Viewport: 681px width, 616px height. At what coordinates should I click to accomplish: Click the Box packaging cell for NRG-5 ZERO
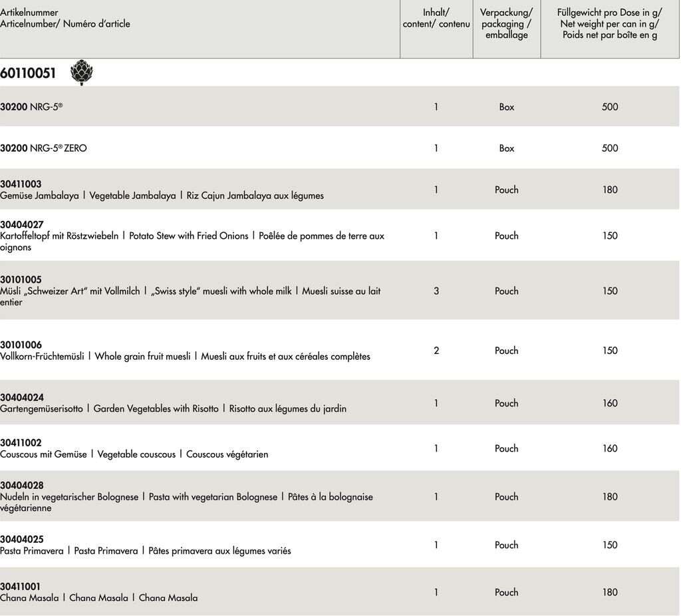[x=506, y=148]
